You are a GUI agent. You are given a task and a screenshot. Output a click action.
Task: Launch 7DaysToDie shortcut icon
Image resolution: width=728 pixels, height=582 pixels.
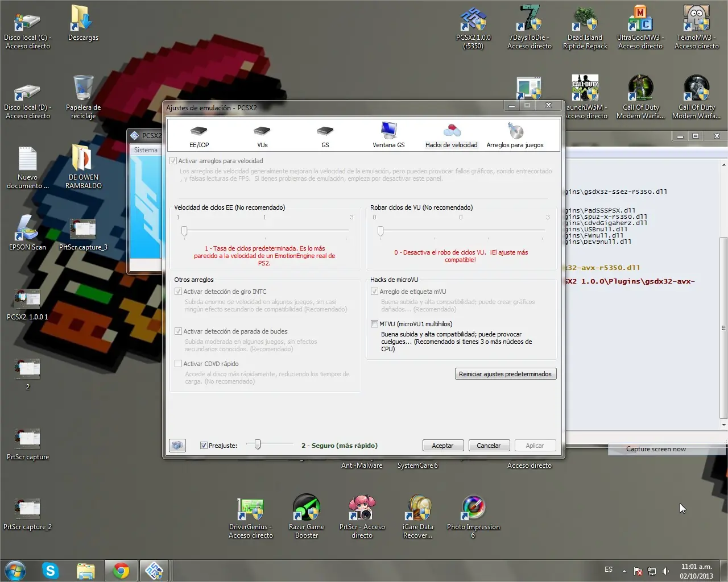point(530,27)
